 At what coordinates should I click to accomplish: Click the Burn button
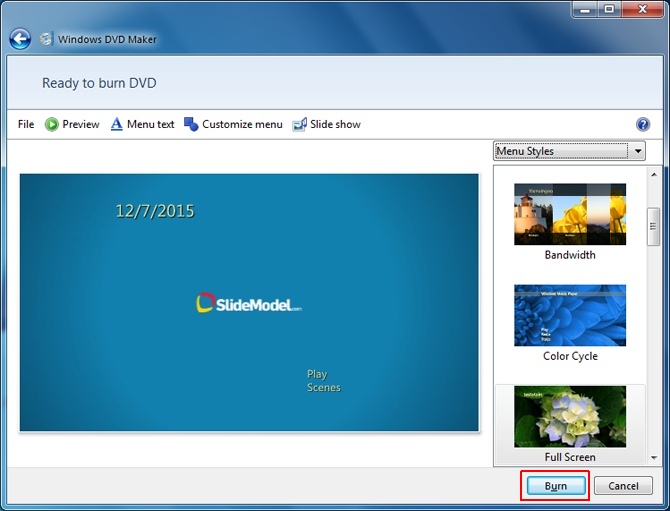point(555,486)
